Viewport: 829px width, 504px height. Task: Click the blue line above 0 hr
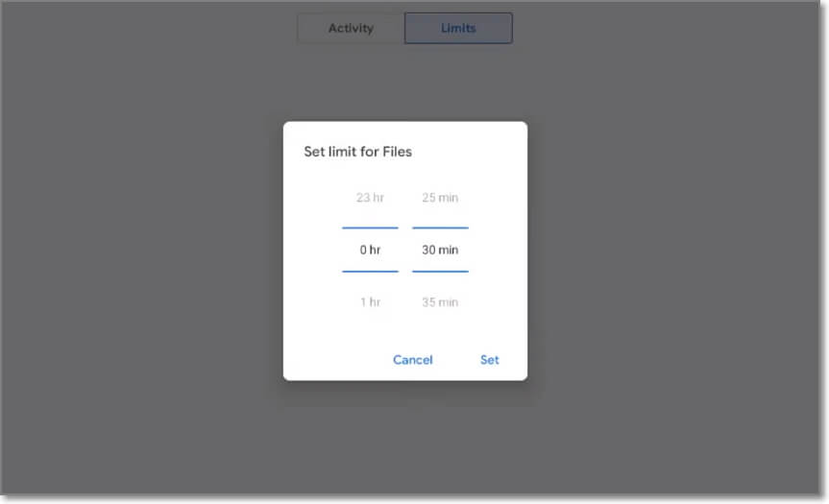tap(370, 228)
